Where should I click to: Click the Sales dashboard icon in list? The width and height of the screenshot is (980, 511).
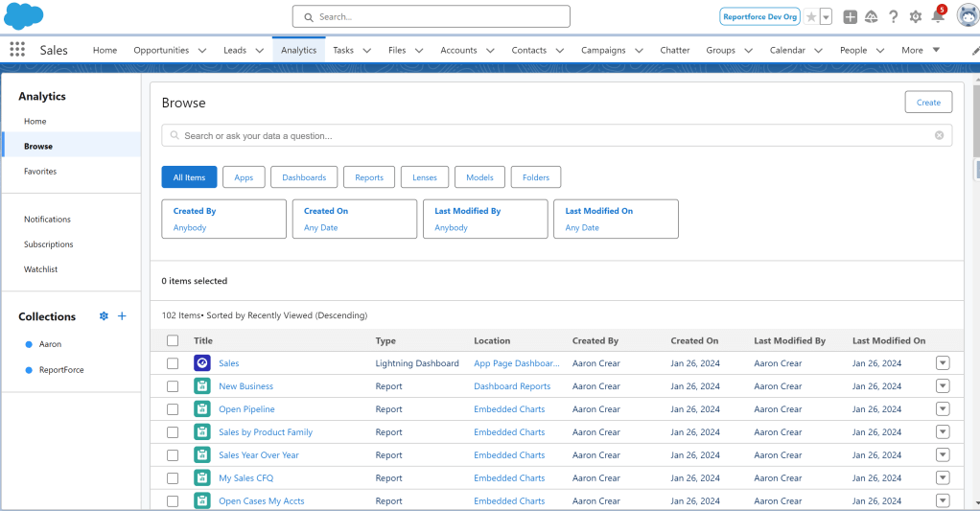tap(201, 363)
